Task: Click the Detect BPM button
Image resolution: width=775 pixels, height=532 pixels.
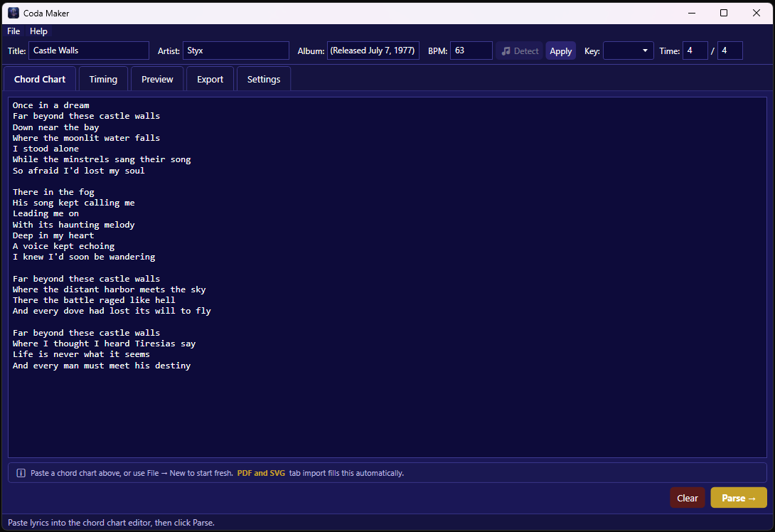Action: pyautogui.click(x=520, y=51)
